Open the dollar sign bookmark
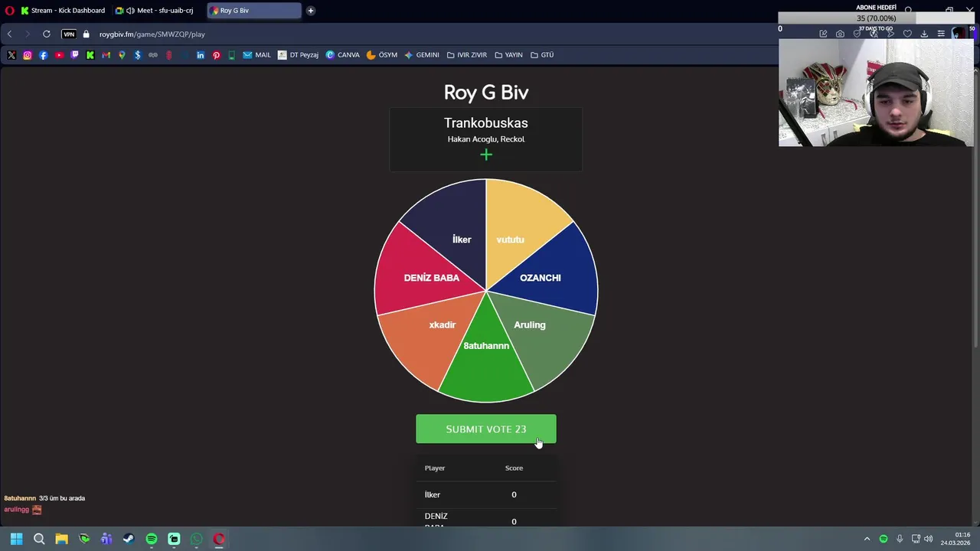Viewport: 980px width, 551px height. click(138, 55)
